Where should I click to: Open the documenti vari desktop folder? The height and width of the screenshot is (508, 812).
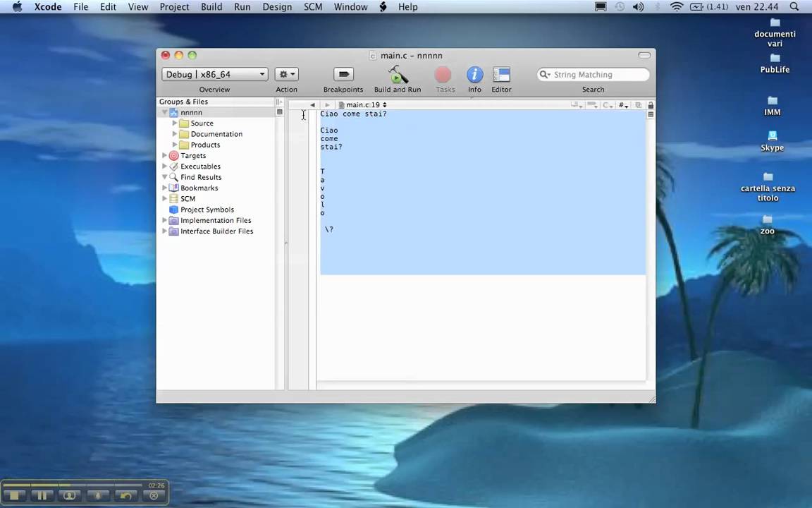[775, 32]
